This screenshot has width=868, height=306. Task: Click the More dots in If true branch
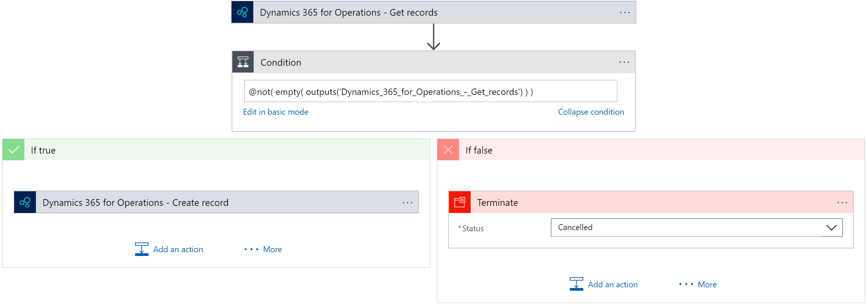tap(251, 249)
